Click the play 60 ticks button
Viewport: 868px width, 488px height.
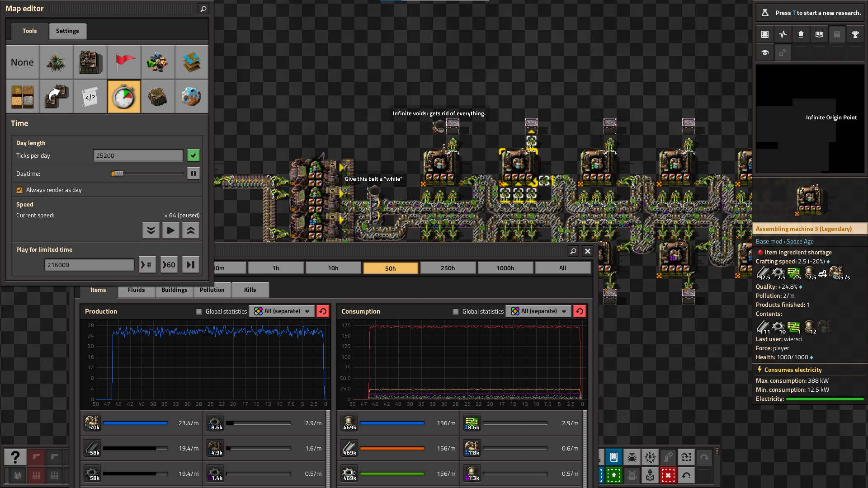click(169, 265)
